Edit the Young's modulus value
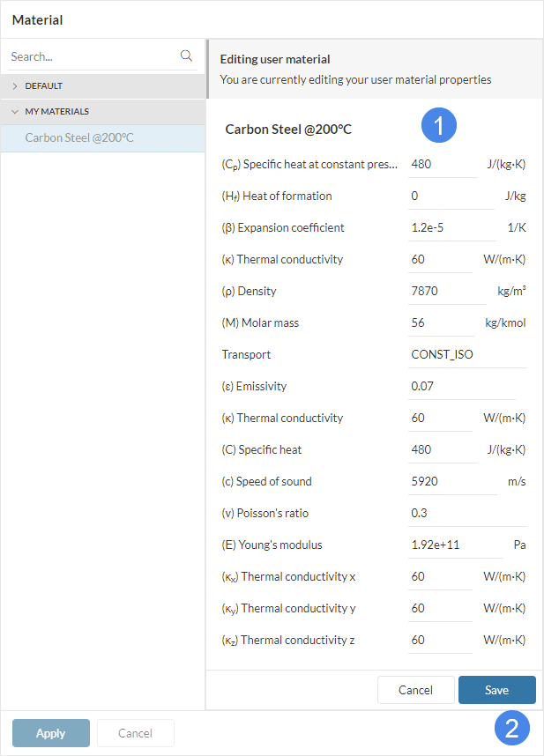This screenshot has height=756, width=544. click(x=454, y=545)
